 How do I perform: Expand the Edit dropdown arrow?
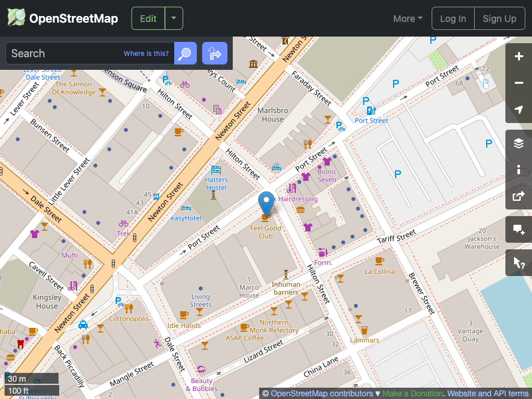tap(173, 18)
